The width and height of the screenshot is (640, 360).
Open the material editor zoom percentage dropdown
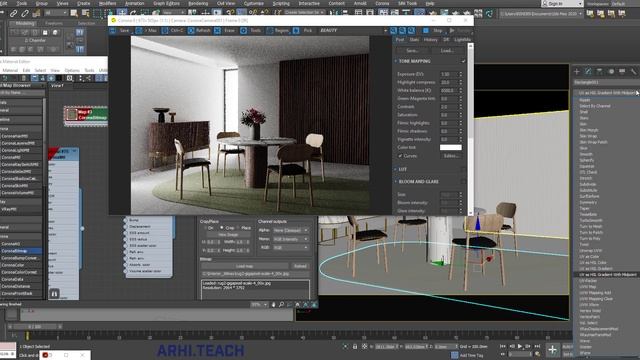point(259,304)
